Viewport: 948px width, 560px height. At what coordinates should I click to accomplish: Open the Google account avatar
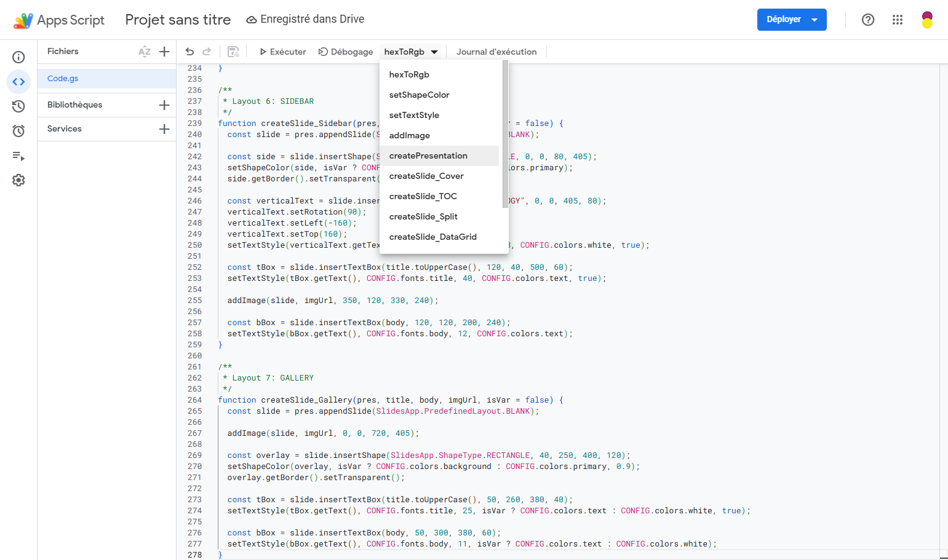(x=927, y=20)
